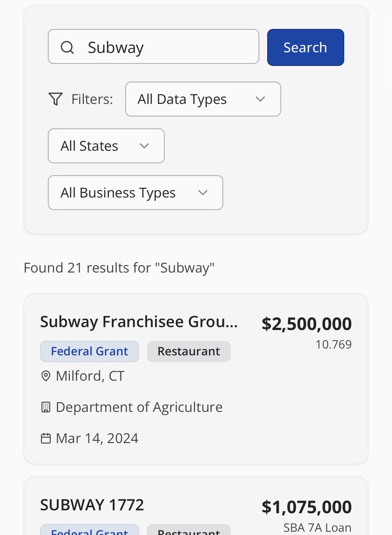The height and width of the screenshot is (535, 392).
Task: Click the Restaurant tag on first result
Action: [x=189, y=351]
